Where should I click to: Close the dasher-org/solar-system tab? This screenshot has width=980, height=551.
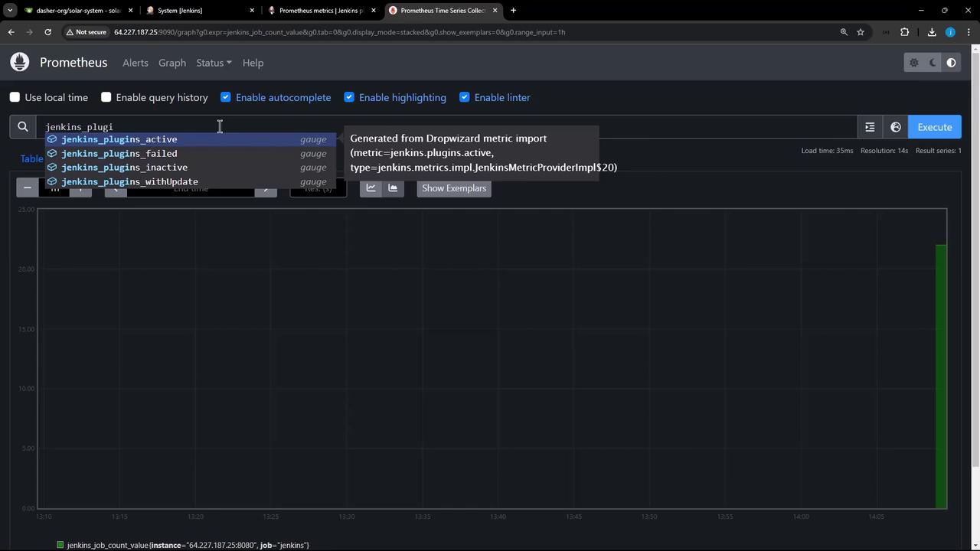click(x=131, y=11)
